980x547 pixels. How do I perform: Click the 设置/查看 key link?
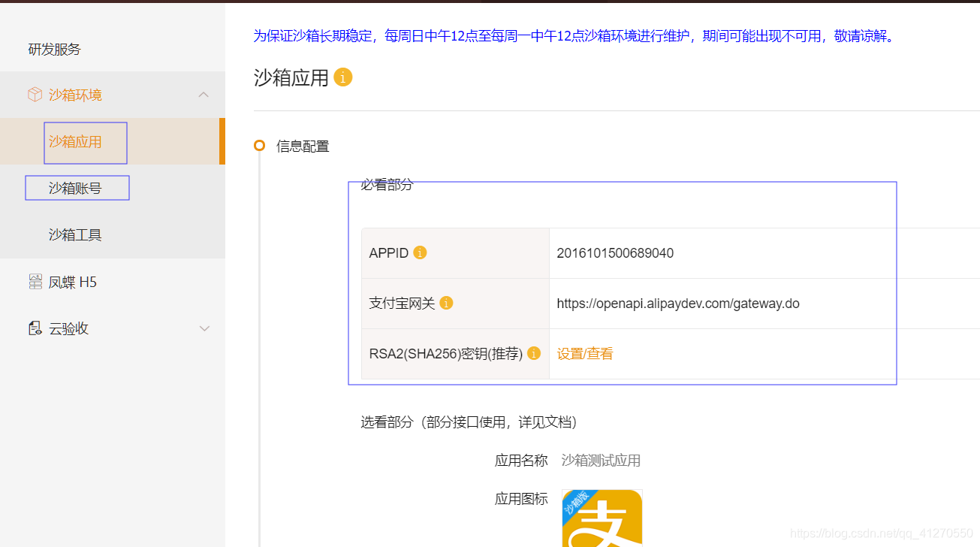585,353
